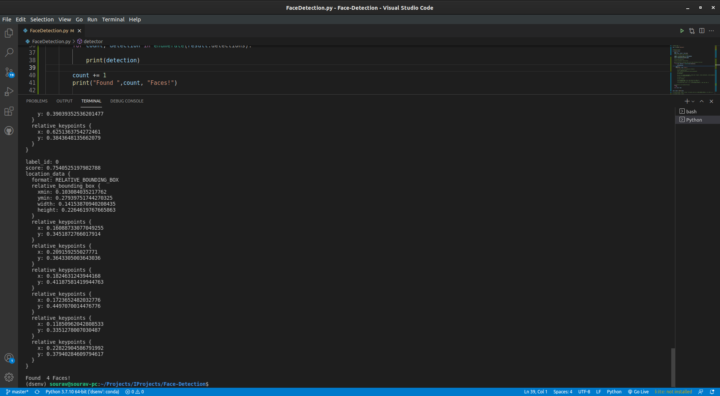Open the Explorer view in activity bar
Image resolution: width=720 pixels, height=396 pixels.
pos(9,33)
